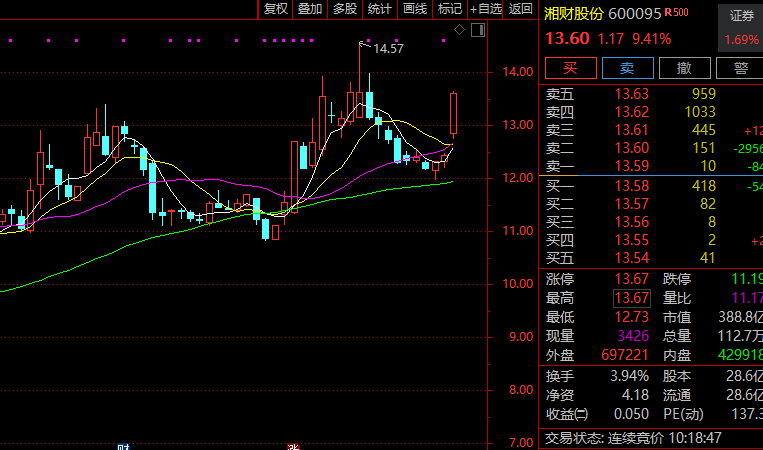This screenshot has width=763, height=450.
Task: Click the 14.00 price axis label
Action: [517, 72]
